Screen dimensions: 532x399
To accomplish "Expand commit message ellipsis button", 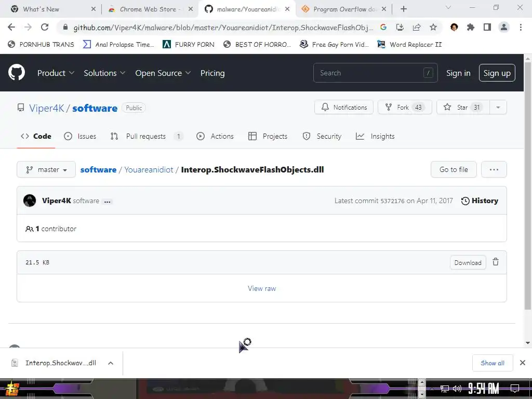I will 107,201.
